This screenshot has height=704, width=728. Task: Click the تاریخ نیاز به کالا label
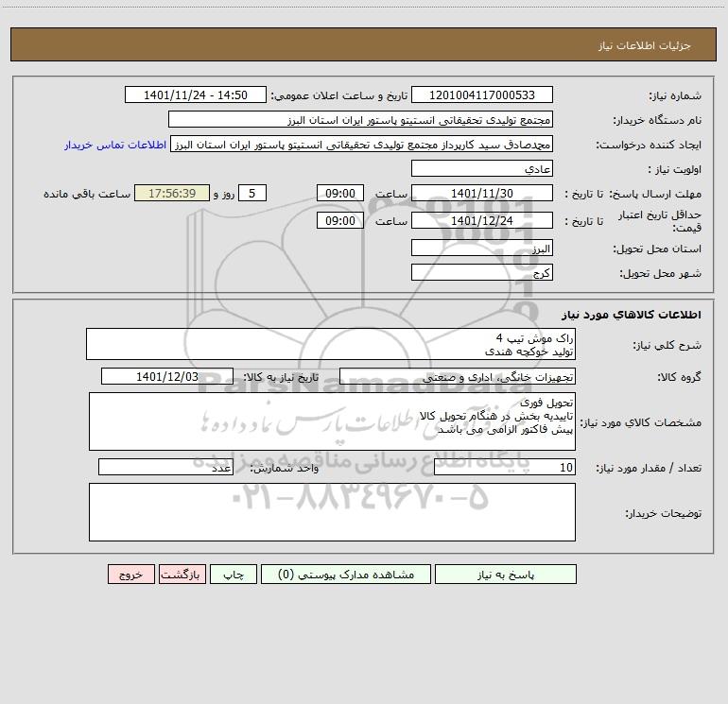coord(282,378)
